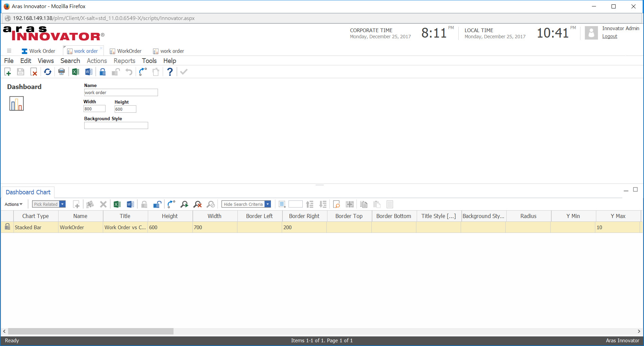Screen dimensions: 644x346
Task: Open the Help menu
Action: pyautogui.click(x=169, y=61)
